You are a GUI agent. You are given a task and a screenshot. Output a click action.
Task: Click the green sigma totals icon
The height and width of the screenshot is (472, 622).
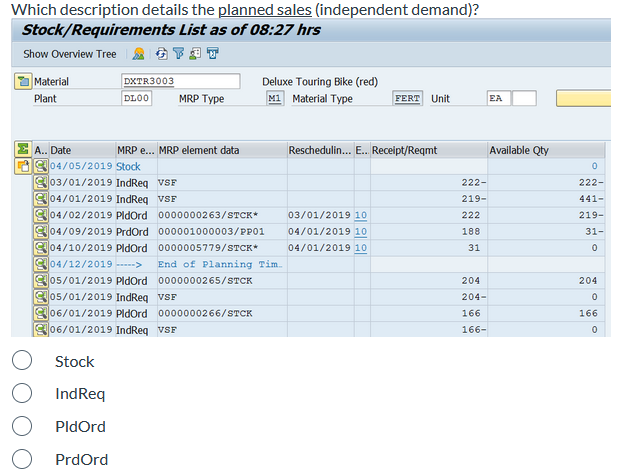pos(23,149)
